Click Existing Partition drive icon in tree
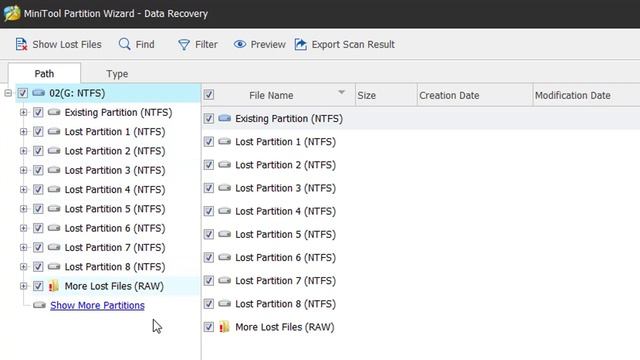Viewport: 640px width, 360px height. 54,112
